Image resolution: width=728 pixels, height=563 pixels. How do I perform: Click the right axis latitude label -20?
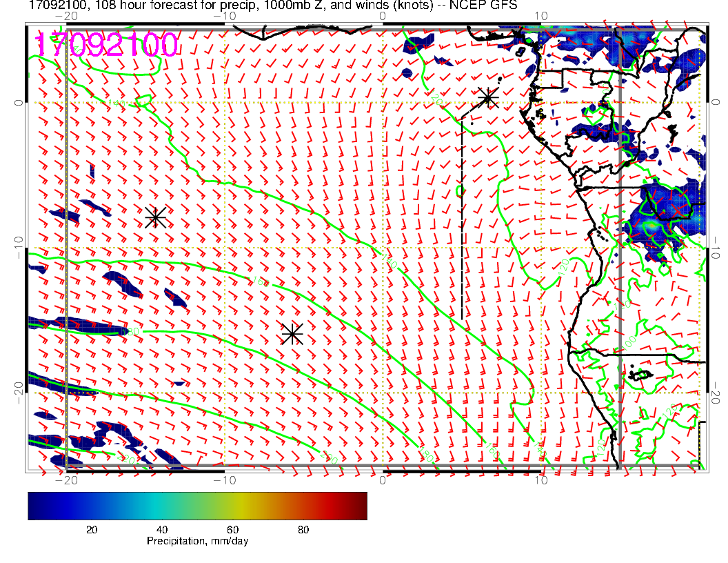[716, 393]
